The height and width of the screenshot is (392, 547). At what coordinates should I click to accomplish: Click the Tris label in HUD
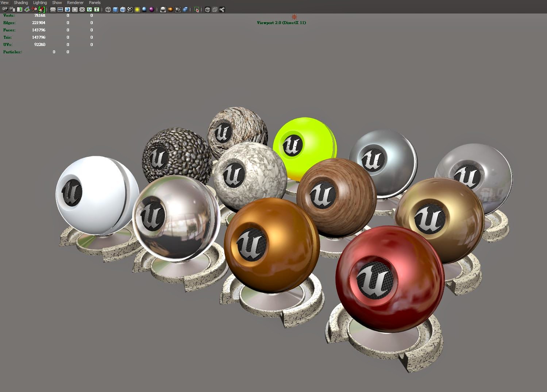pyautogui.click(x=7, y=37)
